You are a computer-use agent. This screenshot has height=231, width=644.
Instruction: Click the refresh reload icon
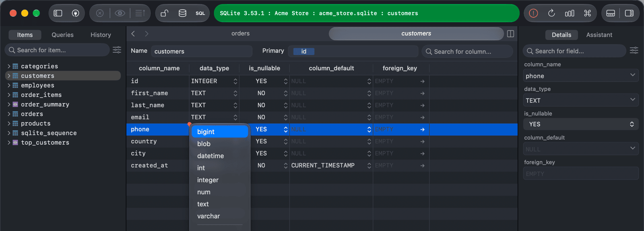pos(551,13)
